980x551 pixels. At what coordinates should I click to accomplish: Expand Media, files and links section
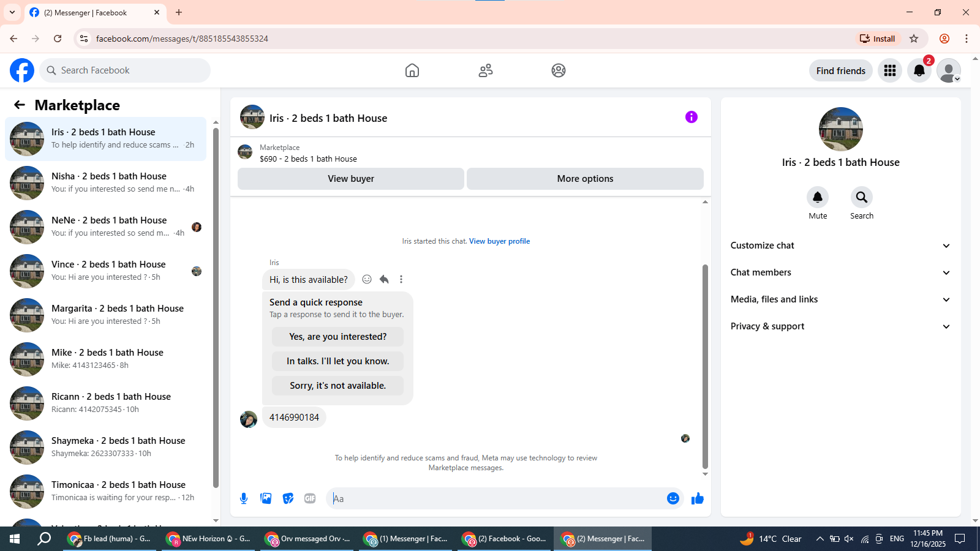click(x=841, y=299)
